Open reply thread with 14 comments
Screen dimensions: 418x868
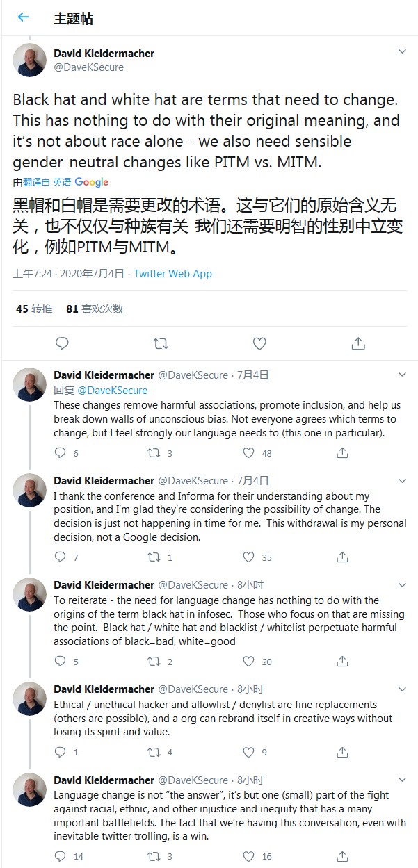tap(61, 856)
